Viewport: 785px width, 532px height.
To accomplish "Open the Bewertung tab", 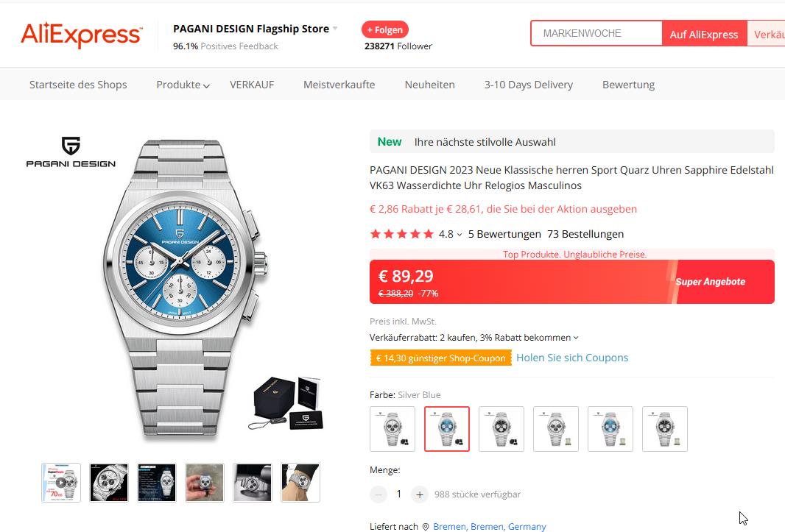I will pos(628,85).
